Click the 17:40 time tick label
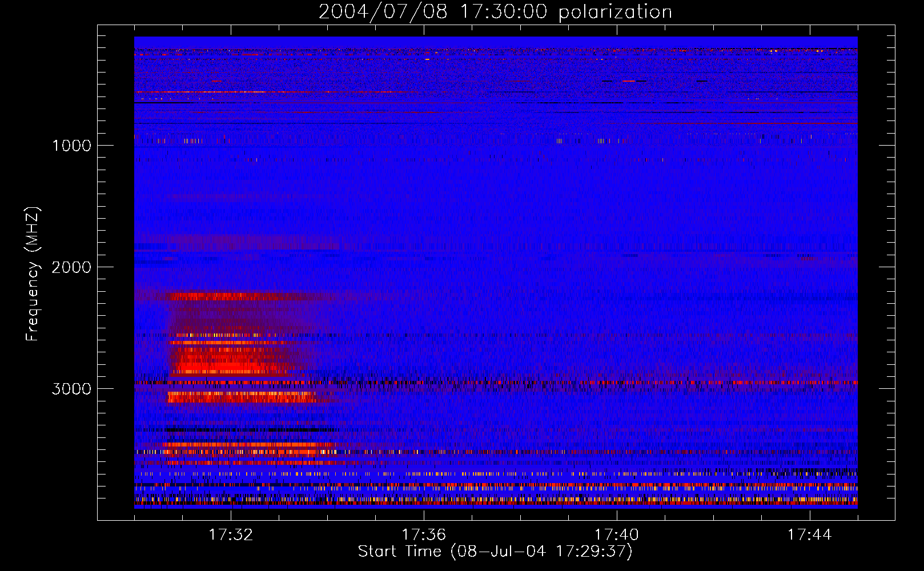The width and height of the screenshot is (924, 571). click(x=617, y=535)
